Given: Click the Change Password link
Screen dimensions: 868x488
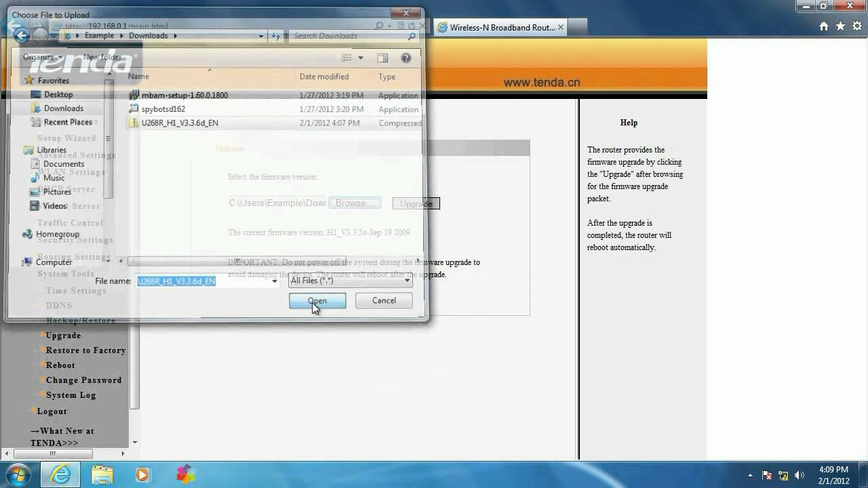Looking at the screenshot, I should click(83, 380).
